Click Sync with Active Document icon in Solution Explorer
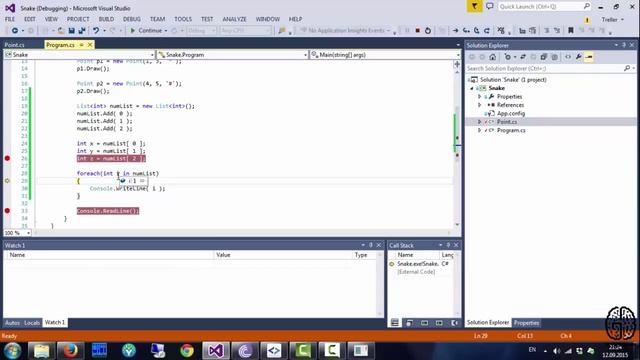The height and width of the screenshot is (360, 640). [x=523, y=57]
